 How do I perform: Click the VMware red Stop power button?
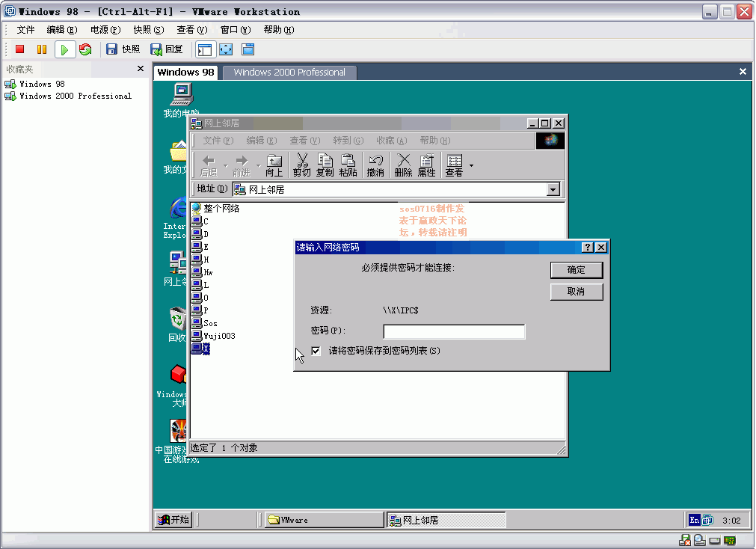tap(19, 49)
